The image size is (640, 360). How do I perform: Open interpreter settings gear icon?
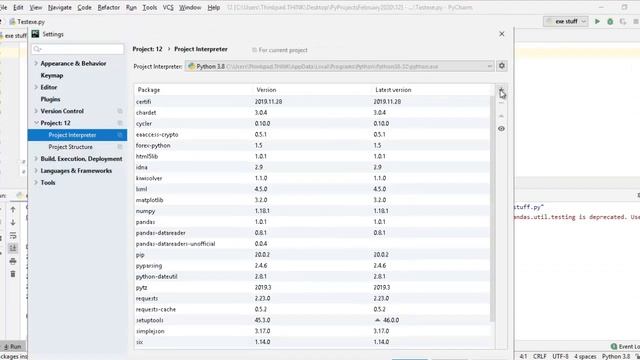click(502, 66)
